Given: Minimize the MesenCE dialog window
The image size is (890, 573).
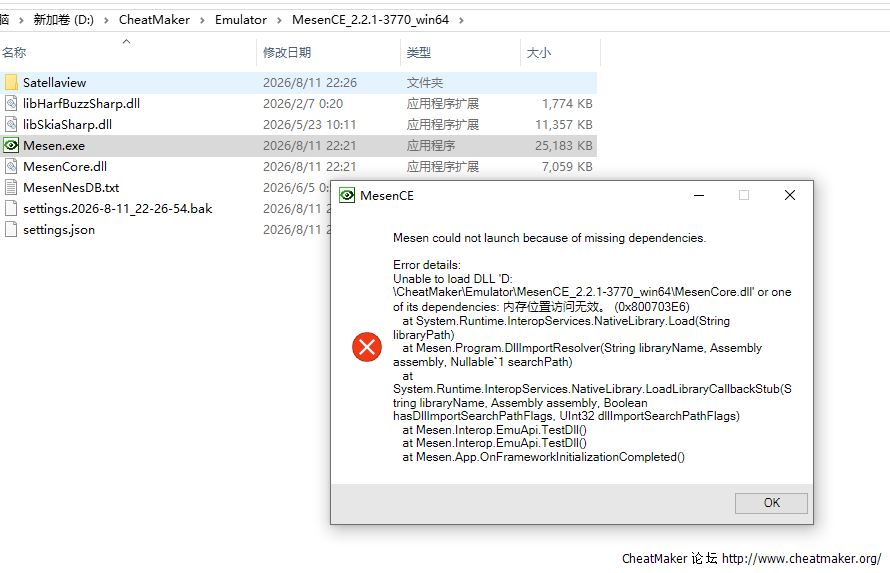Looking at the screenshot, I should coord(699,195).
